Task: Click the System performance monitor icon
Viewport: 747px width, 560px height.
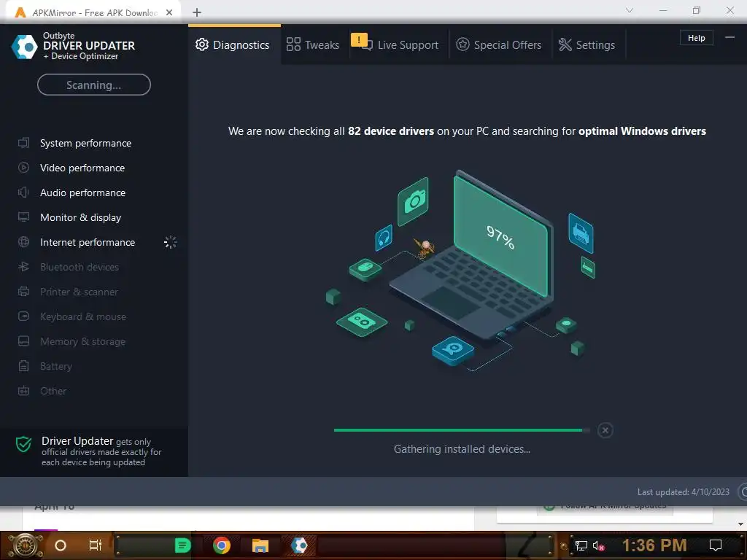Action: tap(24, 143)
